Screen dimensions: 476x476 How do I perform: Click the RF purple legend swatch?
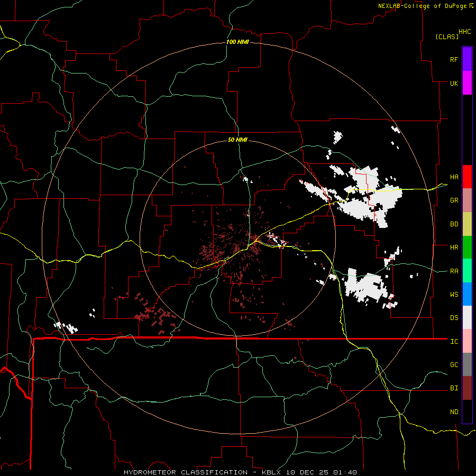point(467,59)
